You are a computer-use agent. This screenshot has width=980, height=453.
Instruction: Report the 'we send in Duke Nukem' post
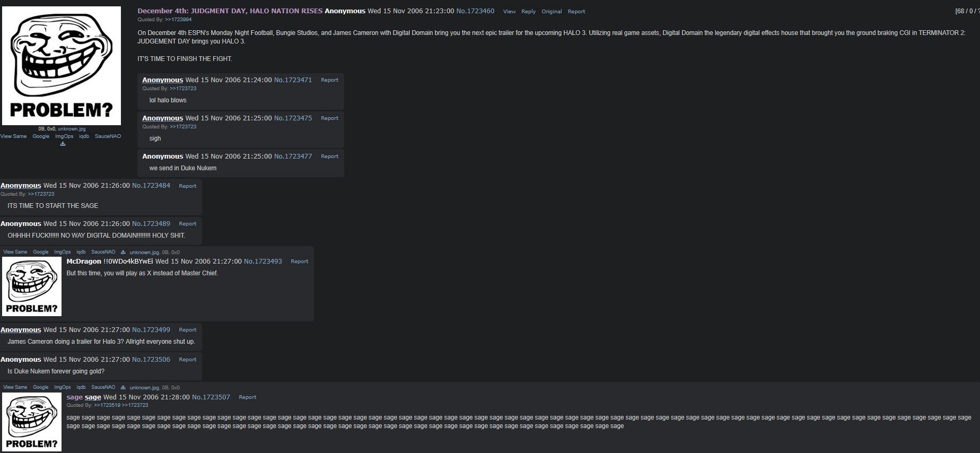click(329, 156)
